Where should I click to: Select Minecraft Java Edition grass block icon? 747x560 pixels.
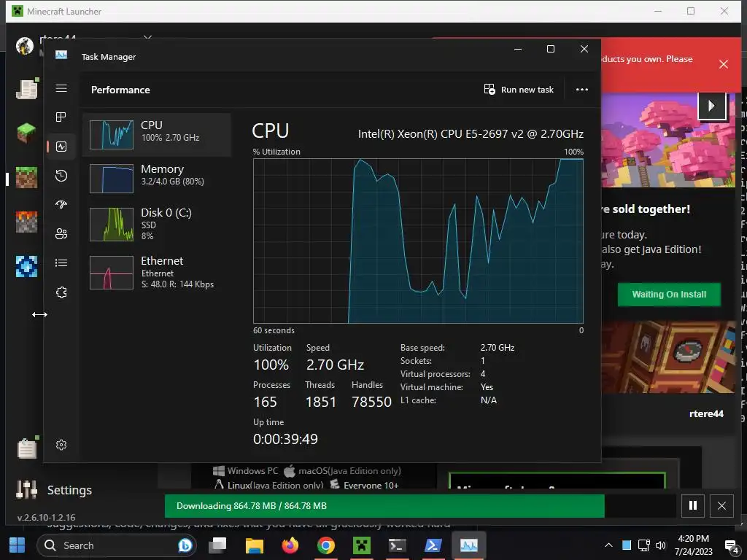27,133
